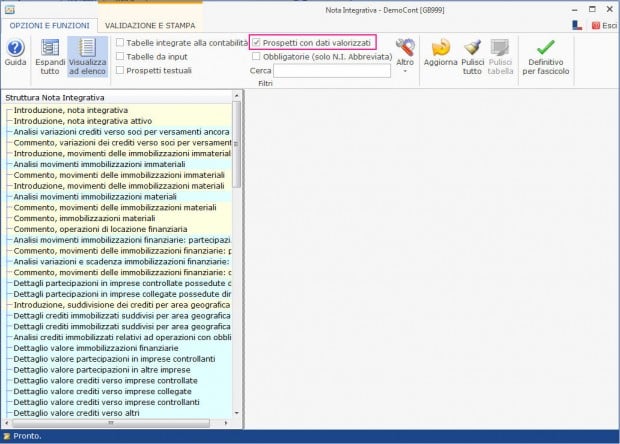Open the Guida help icon
Screen dimensions: 620x444
pyautogui.click(x=15, y=48)
